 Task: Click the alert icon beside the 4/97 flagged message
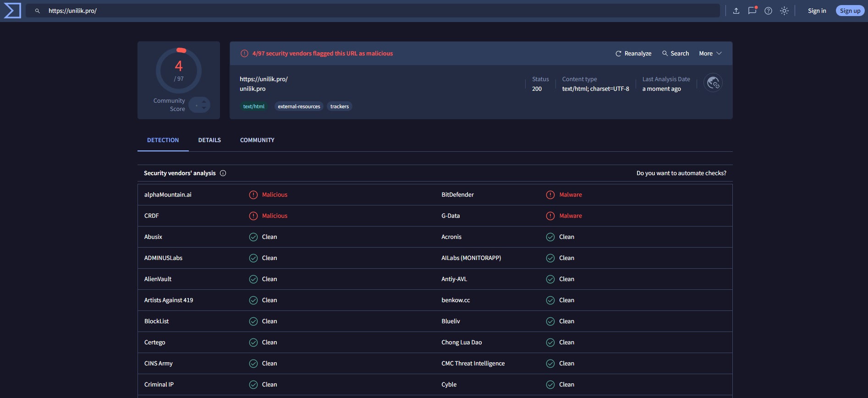pos(244,54)
